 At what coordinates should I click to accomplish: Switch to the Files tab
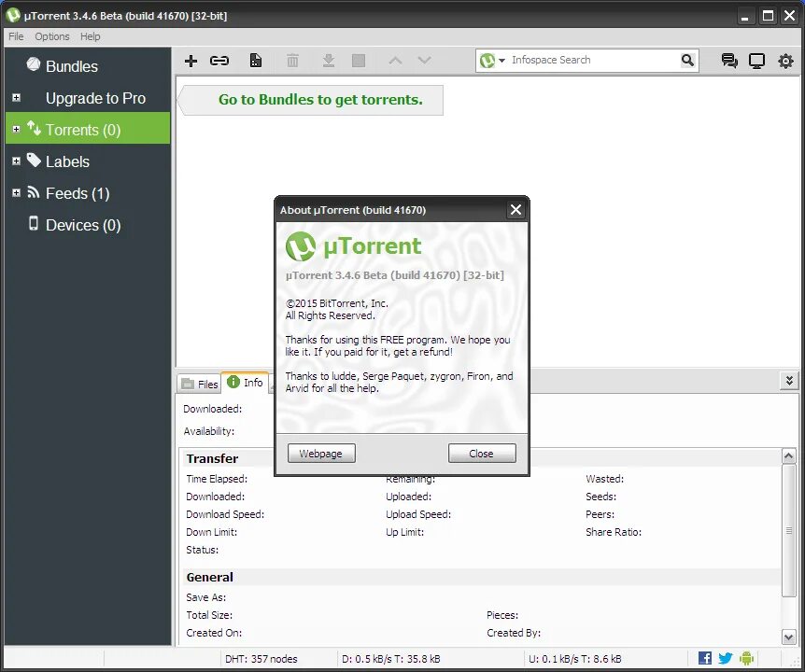pyautogui.click(x=200, y=384)
